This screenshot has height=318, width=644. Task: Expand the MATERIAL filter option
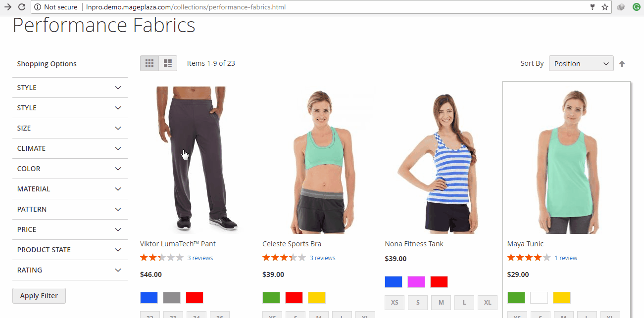coord(70,189)
